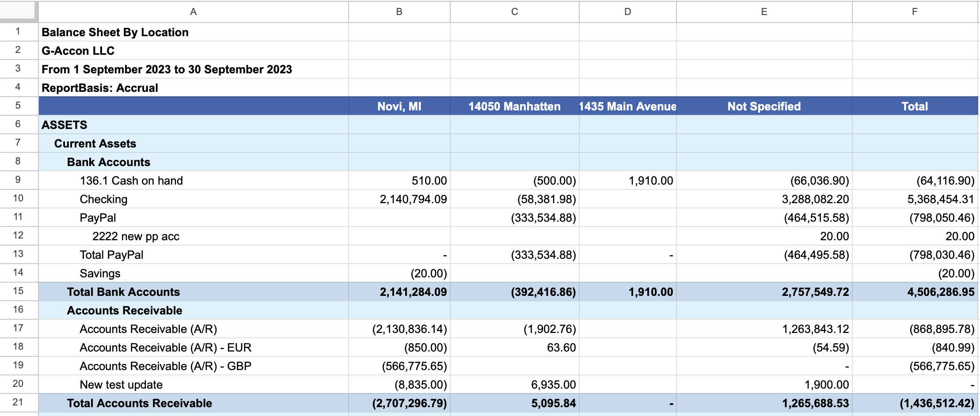Select column B header
Screen dimensions: 980x416
pyautogui.click(x=399, y=12)
